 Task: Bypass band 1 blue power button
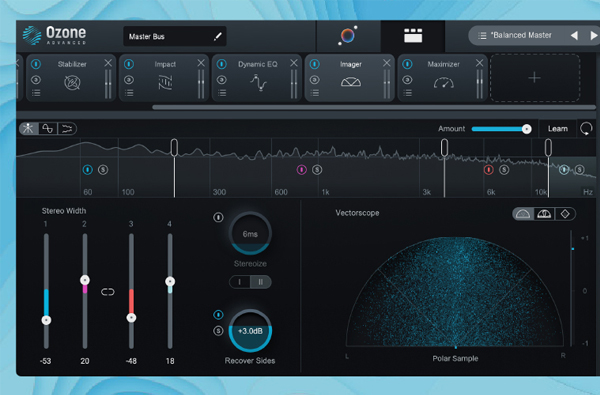coord(88,169)
